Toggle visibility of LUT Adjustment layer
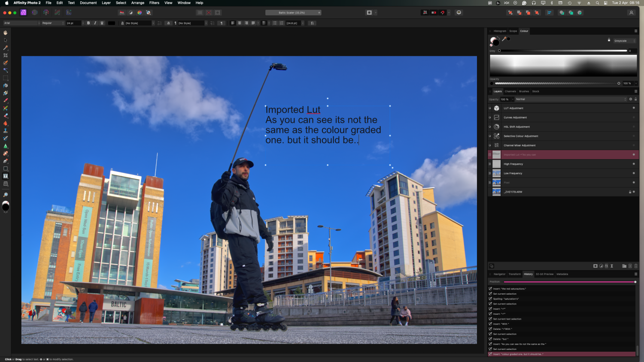Image resolution: width=644 pixels, height=362 pixels. [x=633, y=108]
